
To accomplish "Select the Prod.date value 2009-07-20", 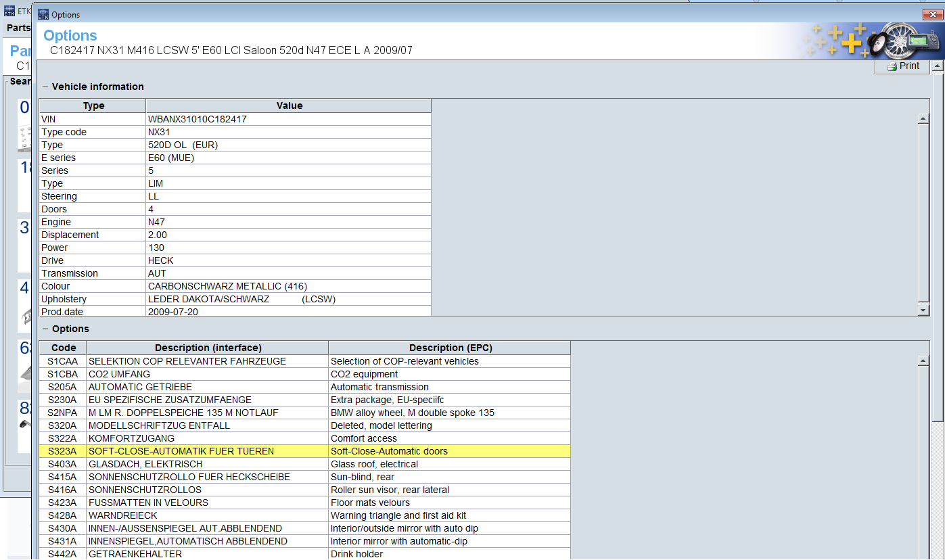I will point(173,312).
